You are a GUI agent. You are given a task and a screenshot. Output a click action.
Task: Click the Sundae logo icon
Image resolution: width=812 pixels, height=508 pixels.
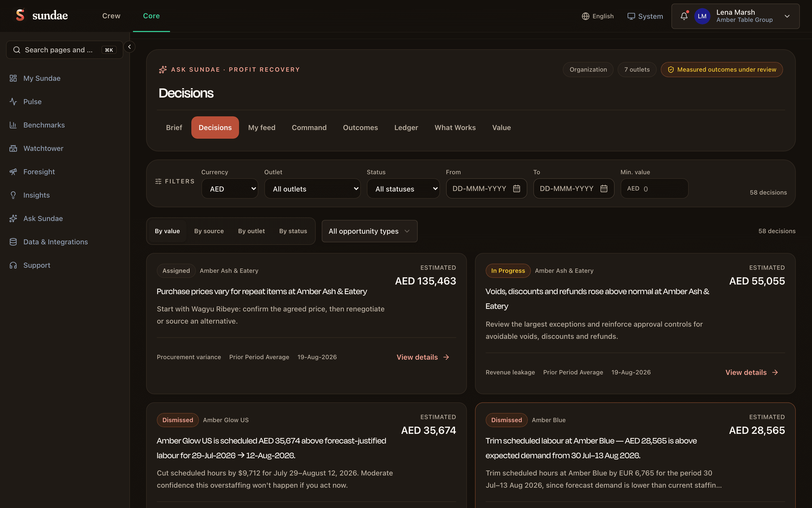click(20, 15)
